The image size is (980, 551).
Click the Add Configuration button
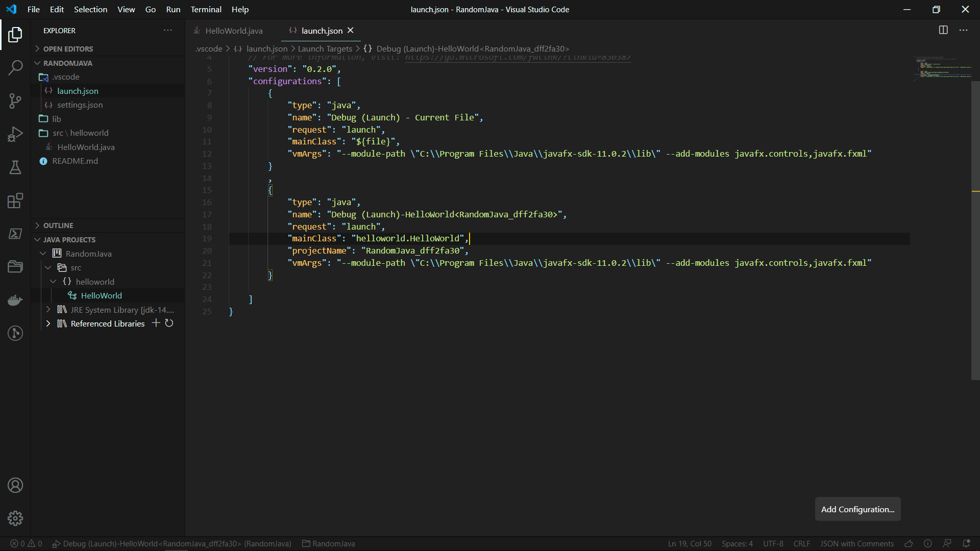coord(857,509)
